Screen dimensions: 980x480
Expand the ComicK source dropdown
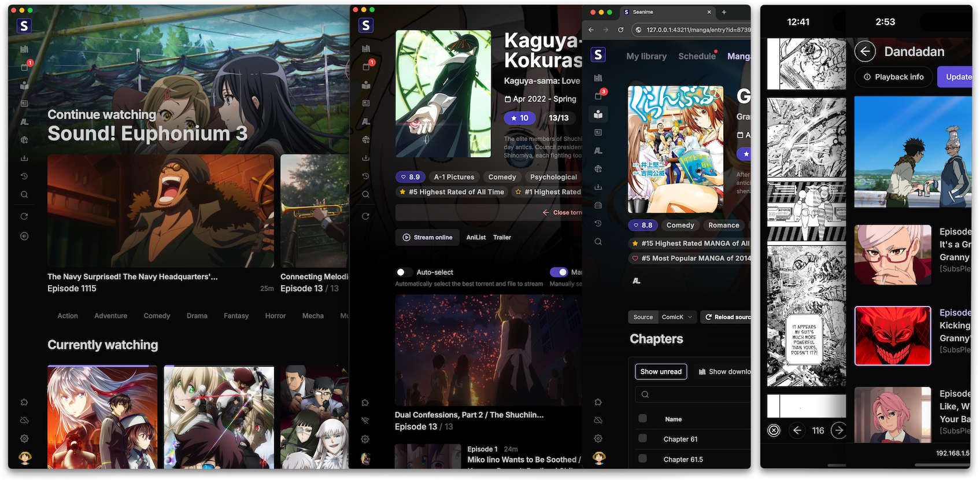676,317
